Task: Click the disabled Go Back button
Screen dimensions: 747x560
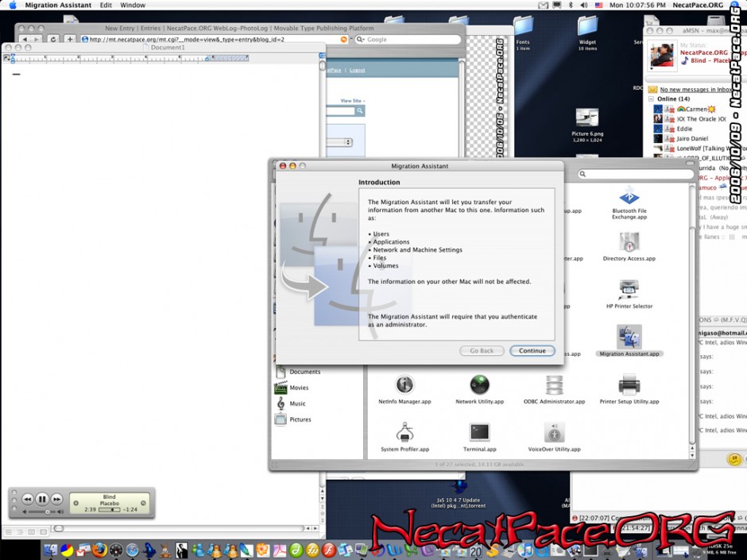Action: click(x=481, y=350)
